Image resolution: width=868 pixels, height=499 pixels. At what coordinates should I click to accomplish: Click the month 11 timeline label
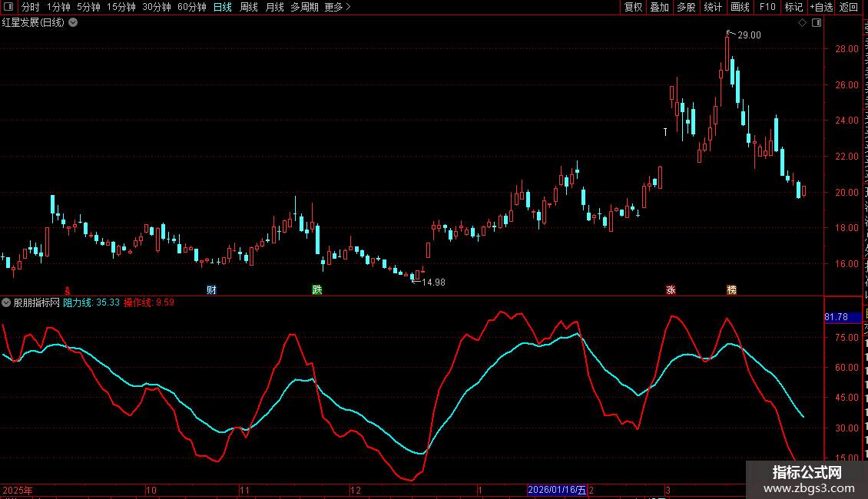pyautogui.click(x=245, y=490)
